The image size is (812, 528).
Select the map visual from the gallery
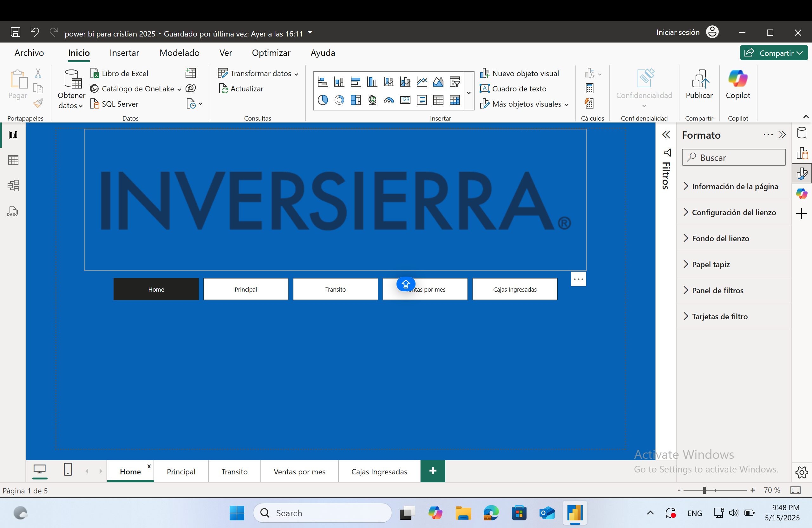tap(372, 100)
